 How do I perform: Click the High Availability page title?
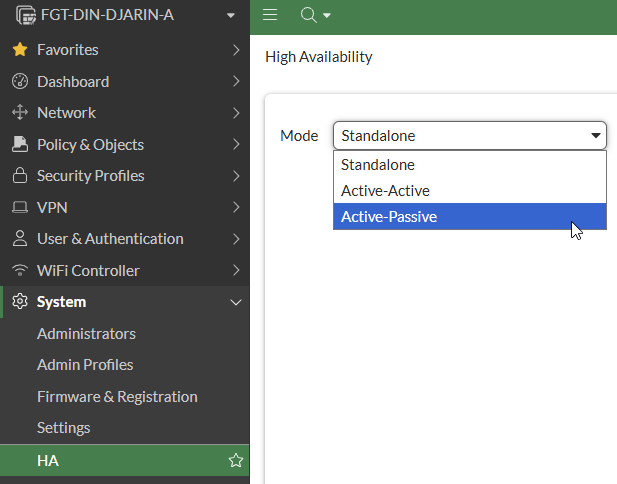[x=319, y=57]
